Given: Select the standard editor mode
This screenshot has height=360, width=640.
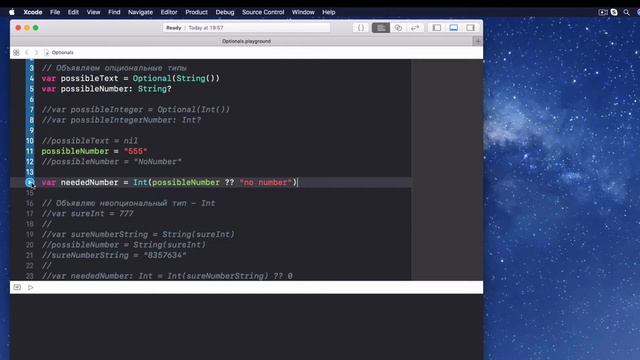Looking at the screenshot, I should click(381, 28).
